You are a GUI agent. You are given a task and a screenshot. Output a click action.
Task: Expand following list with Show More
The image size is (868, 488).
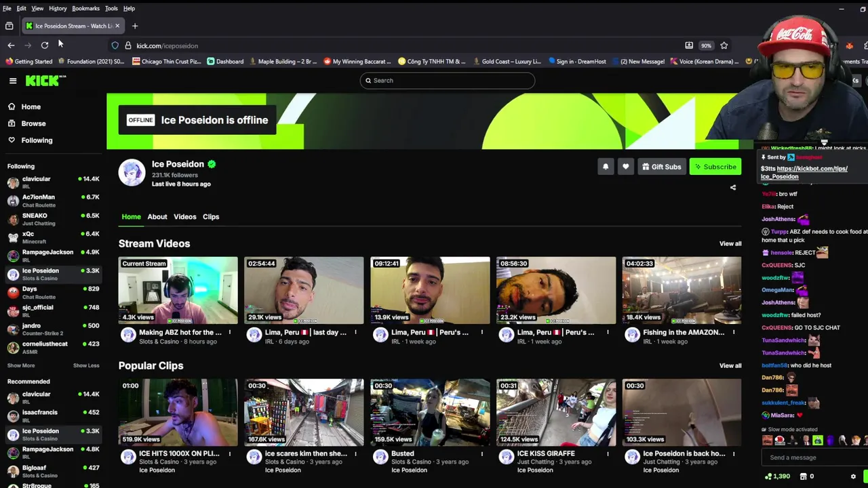pos(21,365)
